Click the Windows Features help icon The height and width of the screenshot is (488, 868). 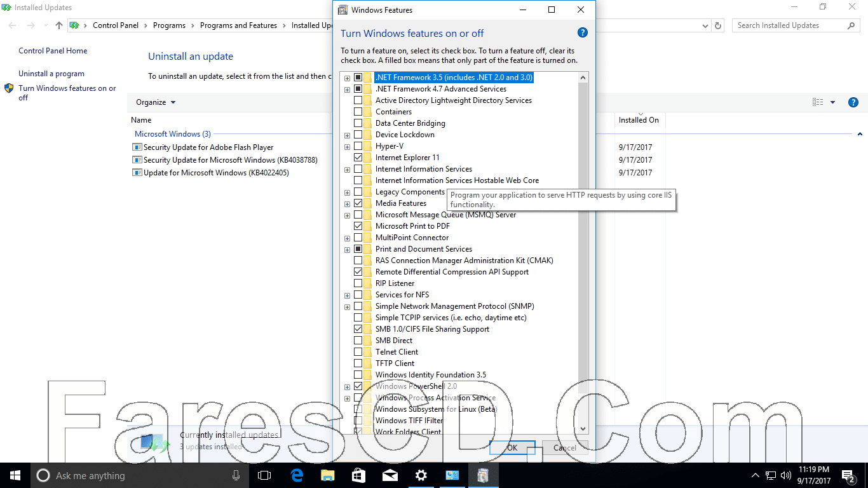click(582, 33)
